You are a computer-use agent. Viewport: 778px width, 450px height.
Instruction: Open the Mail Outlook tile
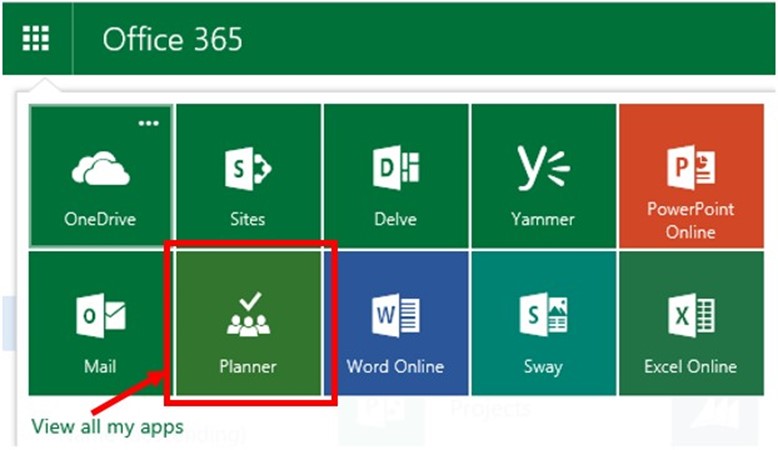click(x=101, y=323)
